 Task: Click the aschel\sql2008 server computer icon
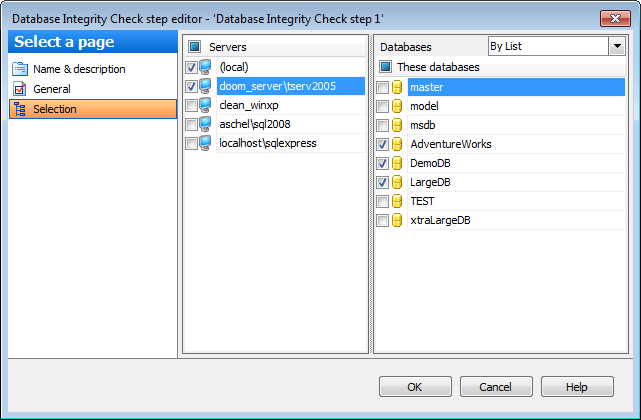[x=205, y=124]
